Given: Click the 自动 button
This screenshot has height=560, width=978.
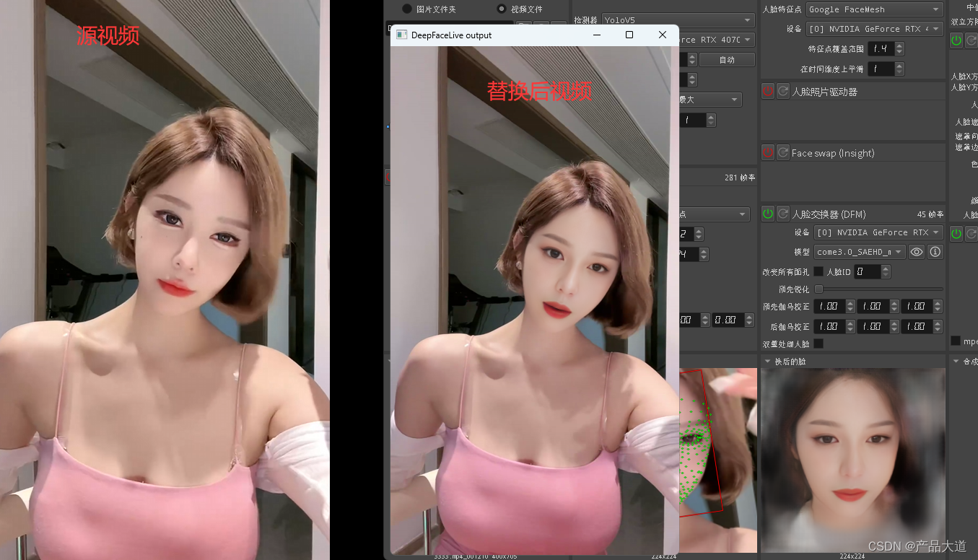Looking at the screenshot, I should [727, 60].
